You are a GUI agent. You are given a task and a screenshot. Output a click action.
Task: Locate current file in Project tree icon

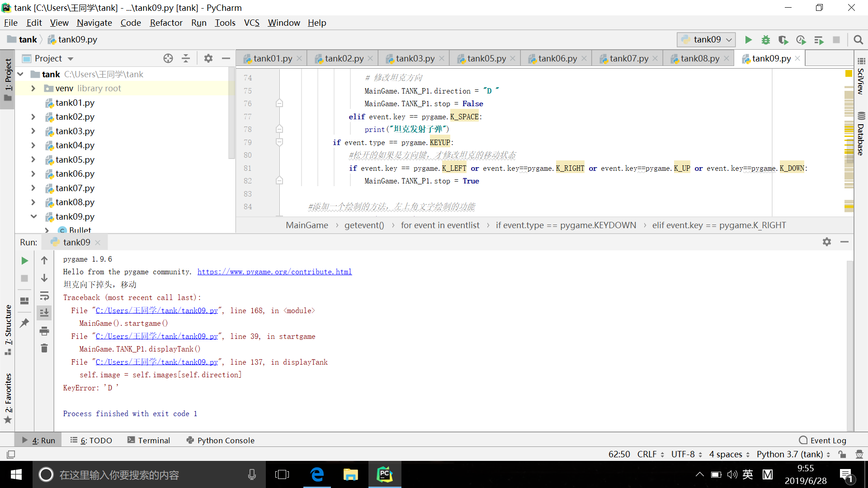click(168, 58)
